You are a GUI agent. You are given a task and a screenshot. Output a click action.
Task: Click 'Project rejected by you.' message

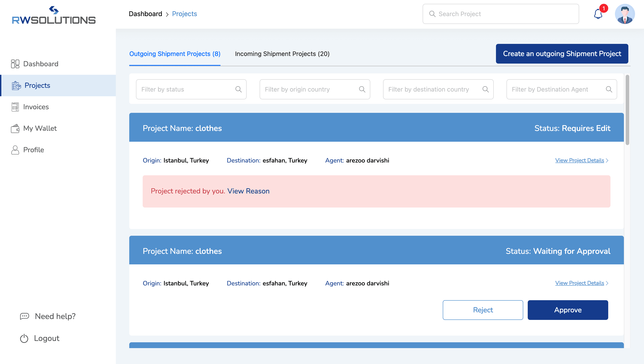[x=188, y=191]
